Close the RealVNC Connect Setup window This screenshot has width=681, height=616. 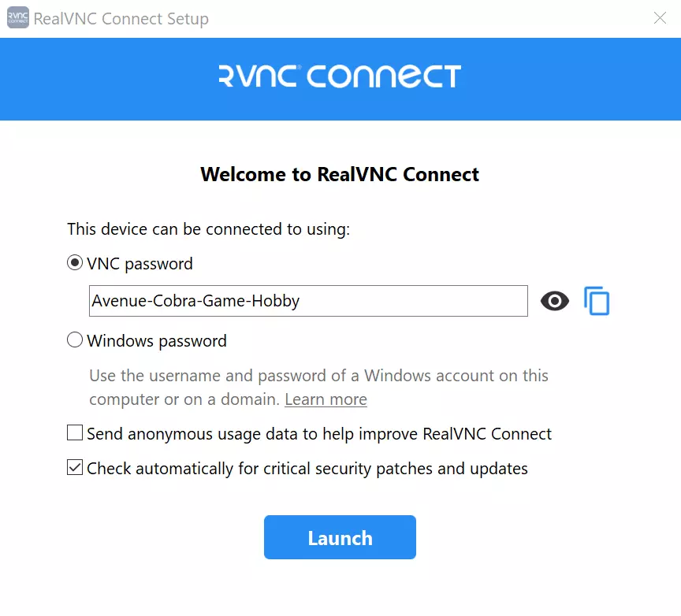[660, 17]
